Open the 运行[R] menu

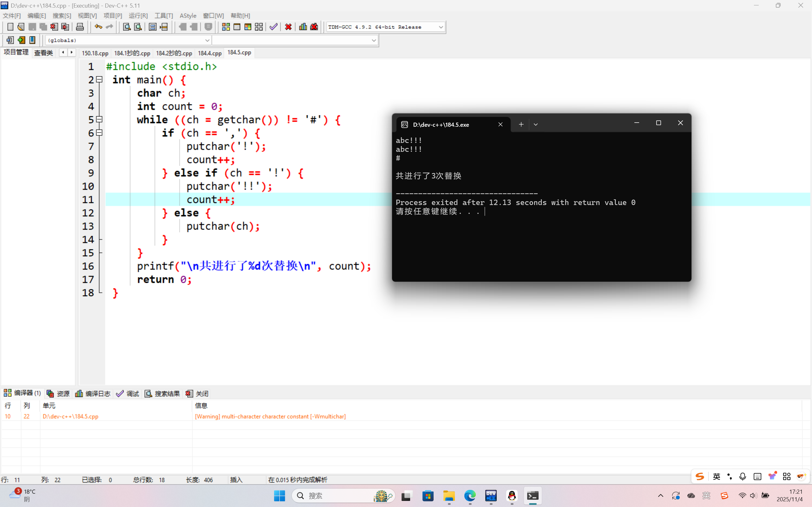pyautogui.click(x=138, y=16)
